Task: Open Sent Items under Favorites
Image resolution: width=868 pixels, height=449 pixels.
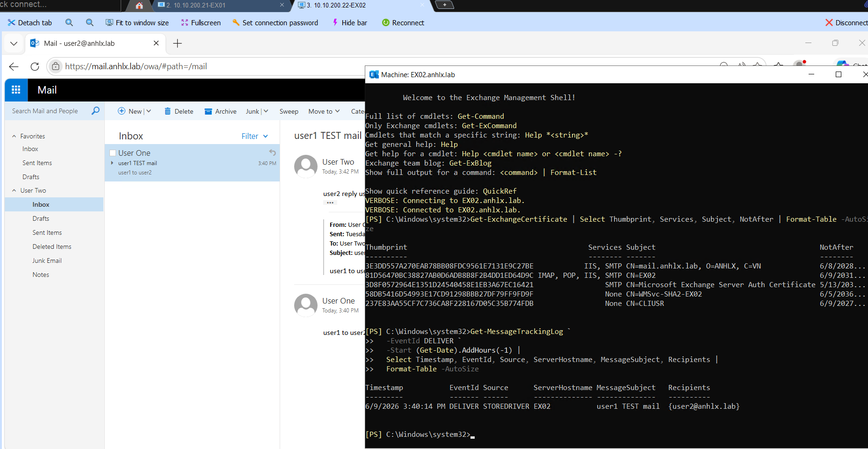Action: click(x=37, y=163)
